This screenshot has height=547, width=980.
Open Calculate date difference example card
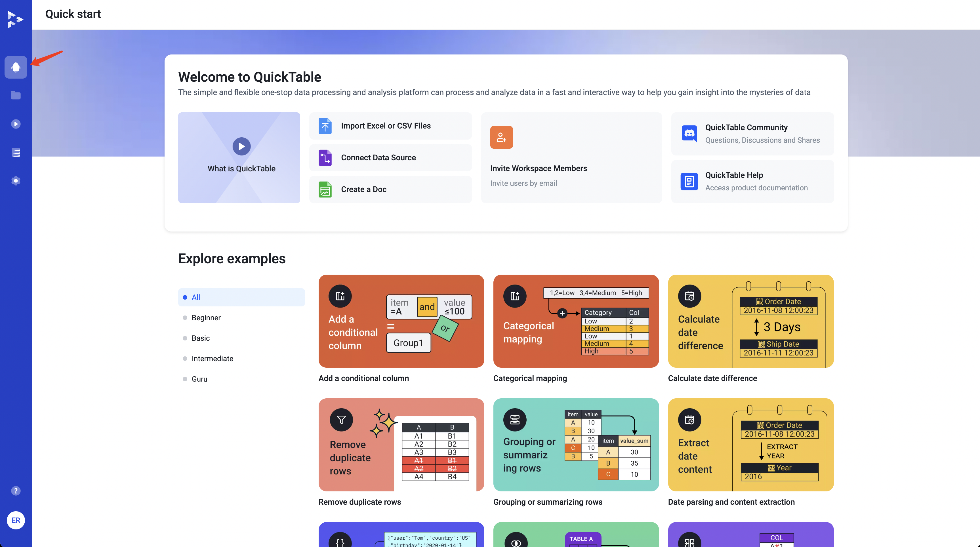(x=751, y=321)
